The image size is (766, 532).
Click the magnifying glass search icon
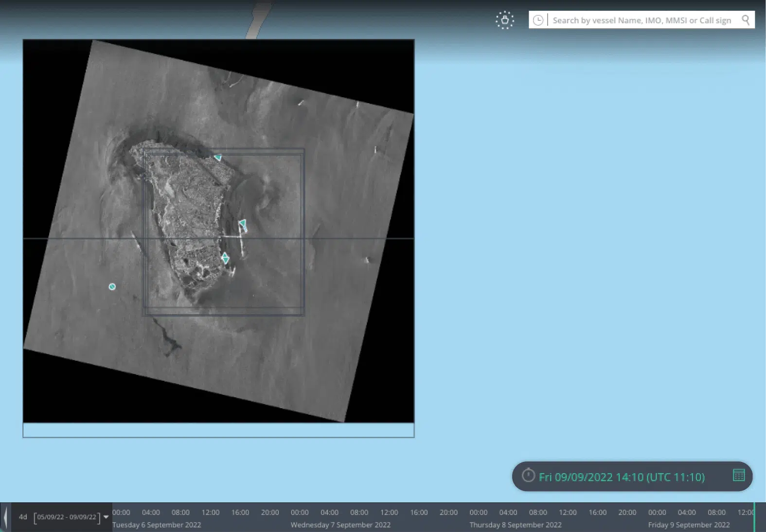(746, 19)
